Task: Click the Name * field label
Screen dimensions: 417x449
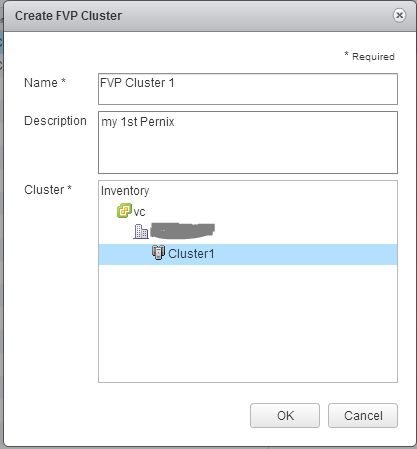Action: tap(45, 83)
